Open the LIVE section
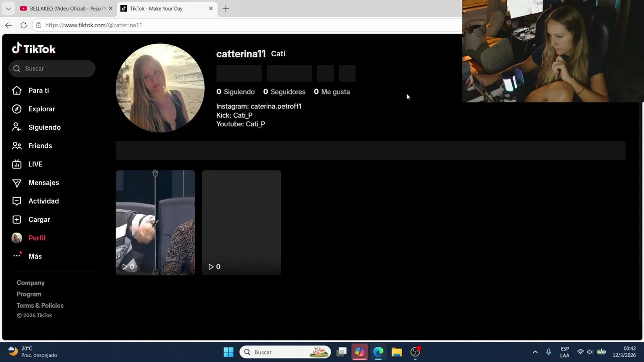Viewport: 644px width, 362px height. coord(28,164)
